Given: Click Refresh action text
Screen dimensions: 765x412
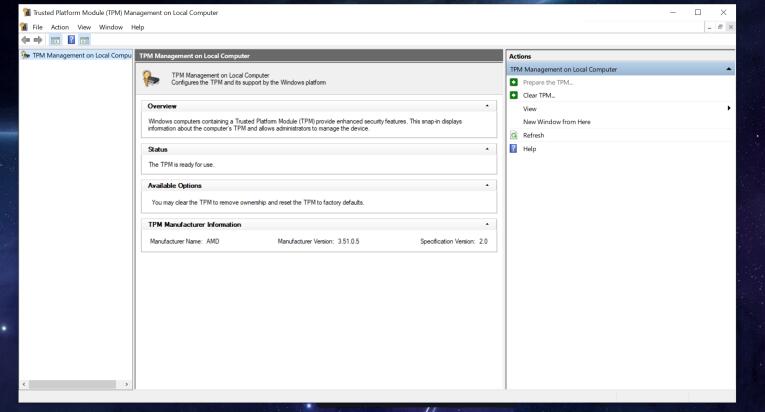Looking at the screenshot, I should point(533,135).
